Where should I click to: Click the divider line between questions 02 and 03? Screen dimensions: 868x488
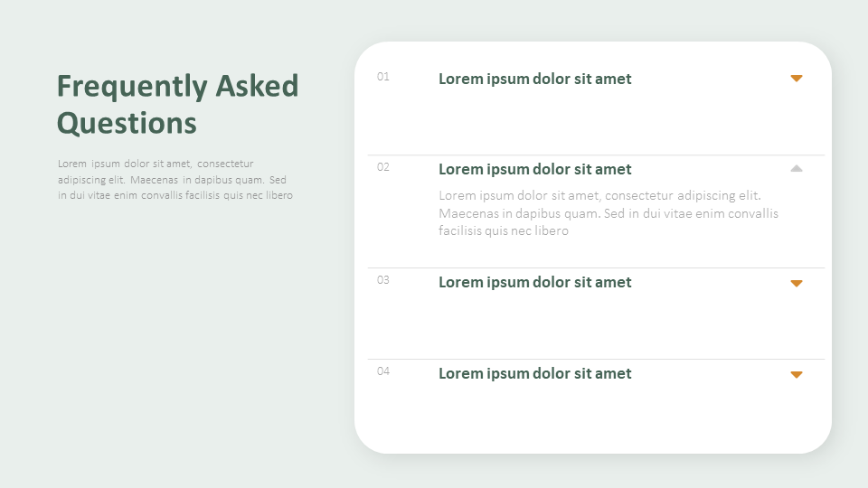pos(596,267)
